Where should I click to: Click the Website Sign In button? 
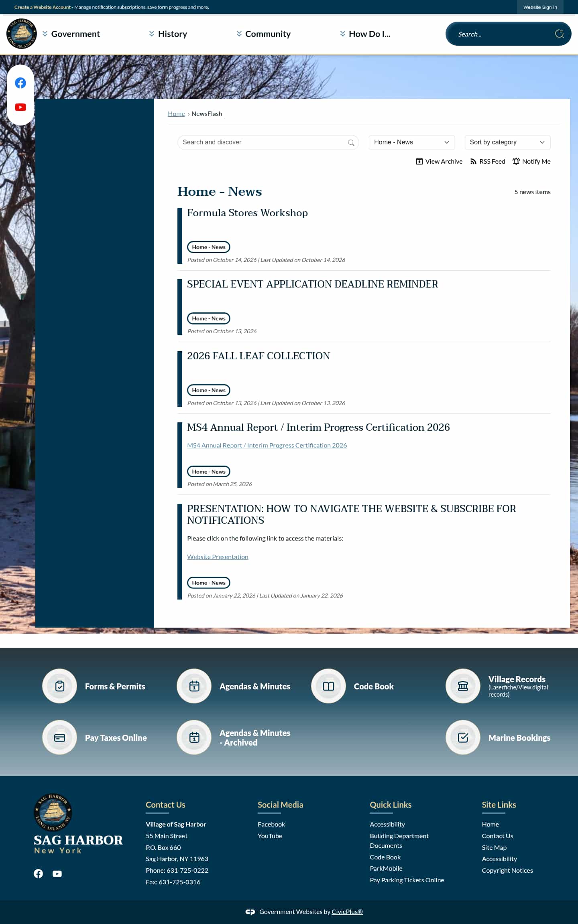(x=540, y=7)
